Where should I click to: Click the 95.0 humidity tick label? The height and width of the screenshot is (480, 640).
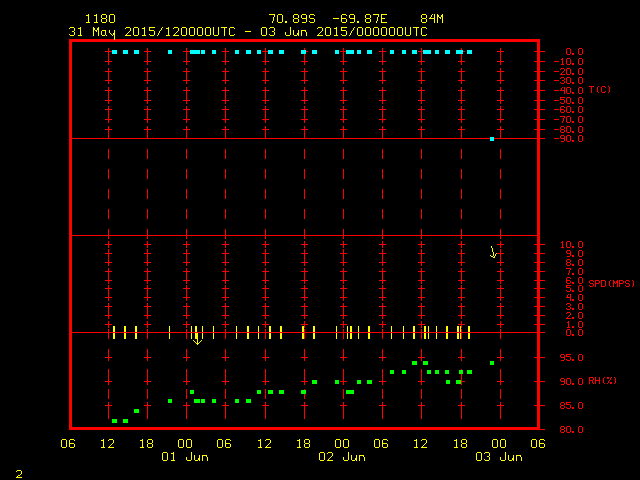click(573, 357)
